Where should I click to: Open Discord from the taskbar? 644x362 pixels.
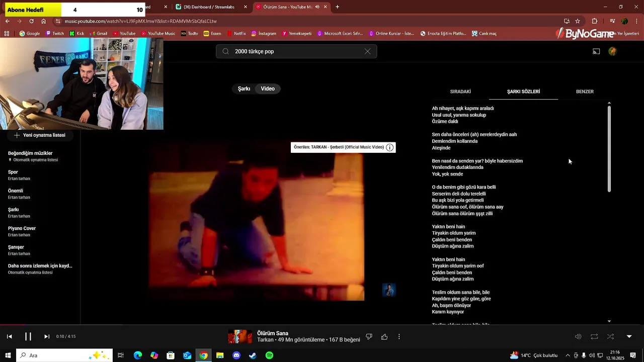tap(236, 355)
